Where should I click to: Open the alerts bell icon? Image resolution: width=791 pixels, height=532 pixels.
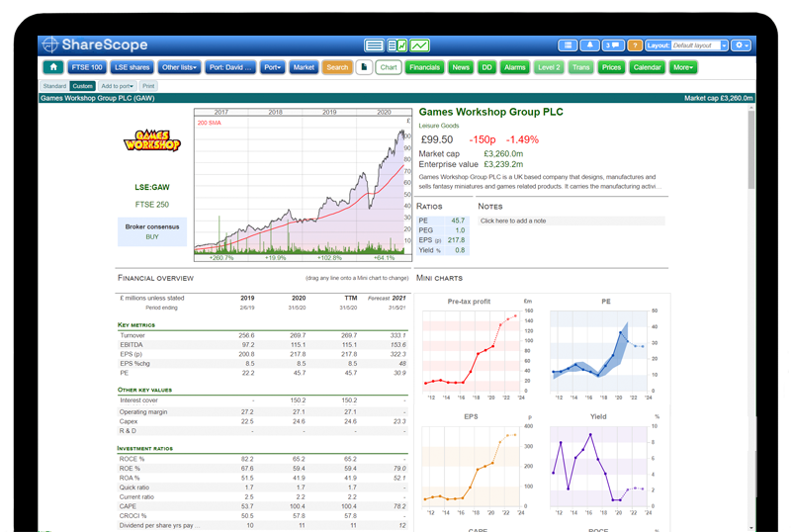click(590, 45)
